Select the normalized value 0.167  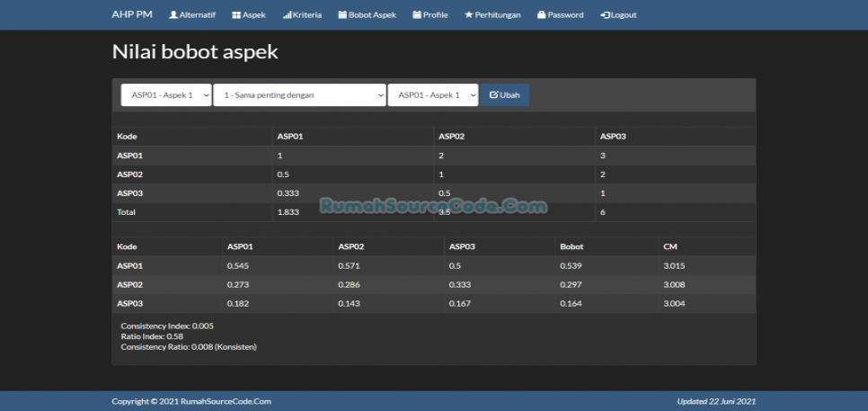[x=460, y=304]
